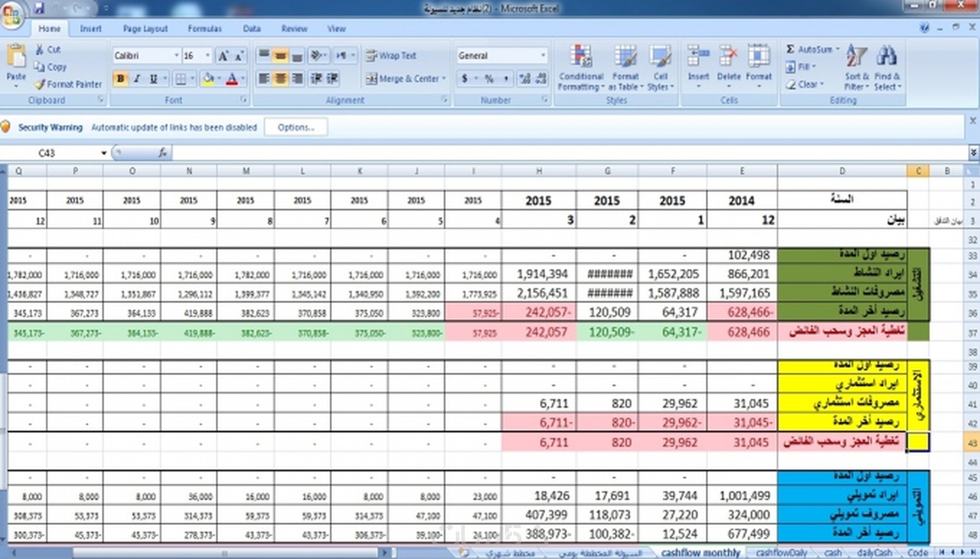Toggle Italic formatting

[137, 78]
